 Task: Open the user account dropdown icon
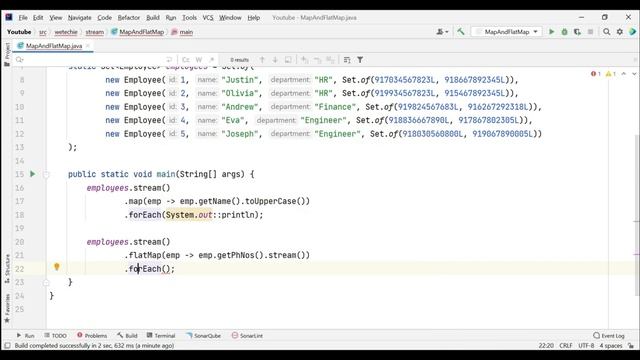442,31
